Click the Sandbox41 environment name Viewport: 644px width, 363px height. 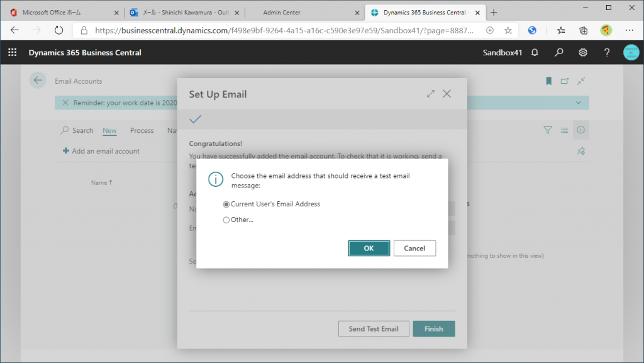[502, 53]
